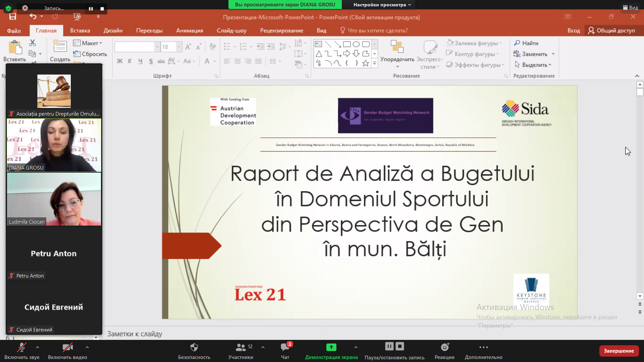Viewport: 644px width, 362px height.
Task: Click the red Завершение button
Action: (619, 351)
